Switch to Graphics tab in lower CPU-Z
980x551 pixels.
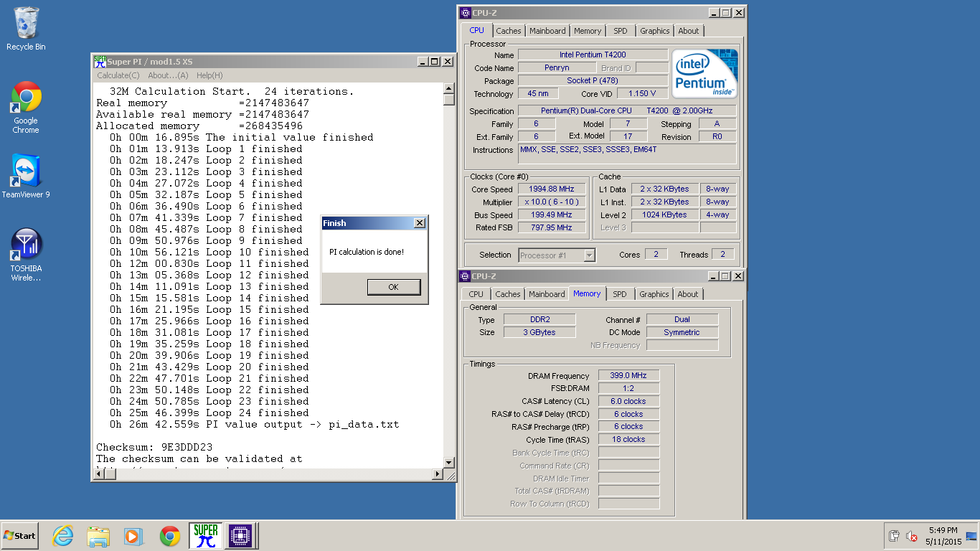tap(654, 294)
